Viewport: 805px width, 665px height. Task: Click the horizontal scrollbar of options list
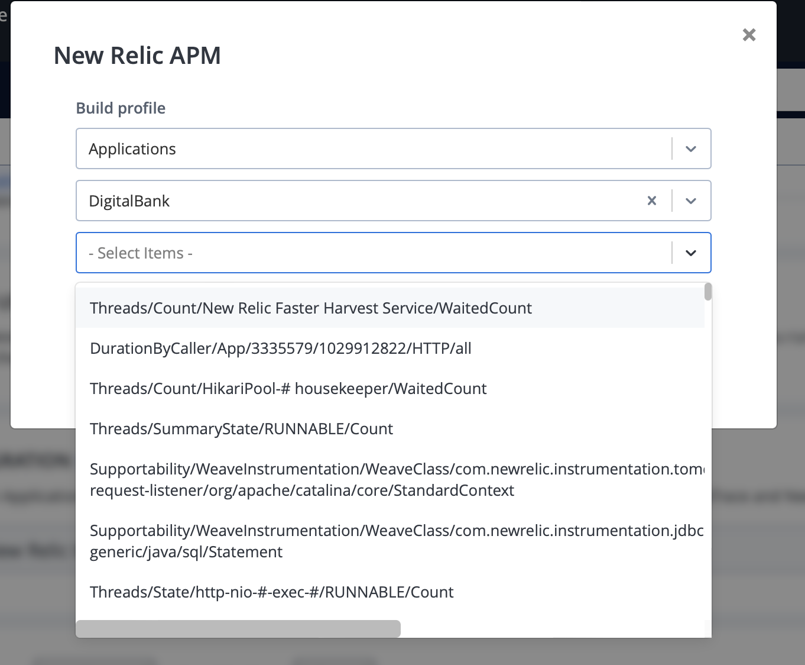[238, 629]
